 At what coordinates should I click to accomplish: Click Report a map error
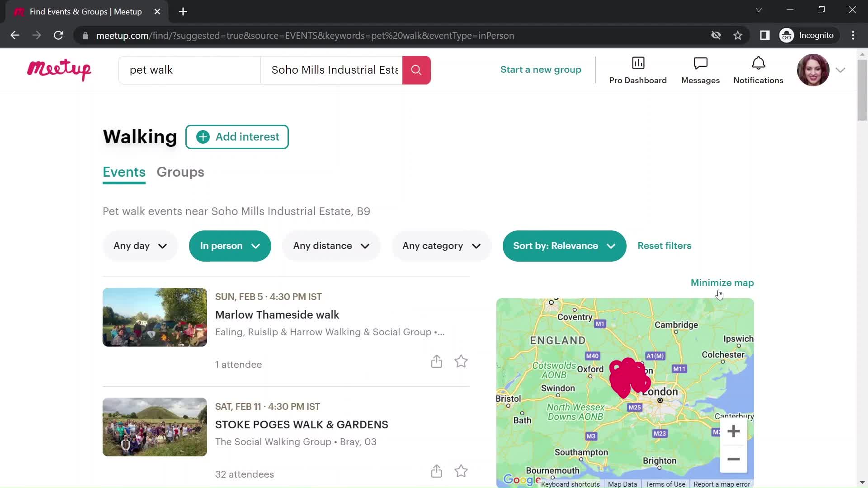click(722, 484)
